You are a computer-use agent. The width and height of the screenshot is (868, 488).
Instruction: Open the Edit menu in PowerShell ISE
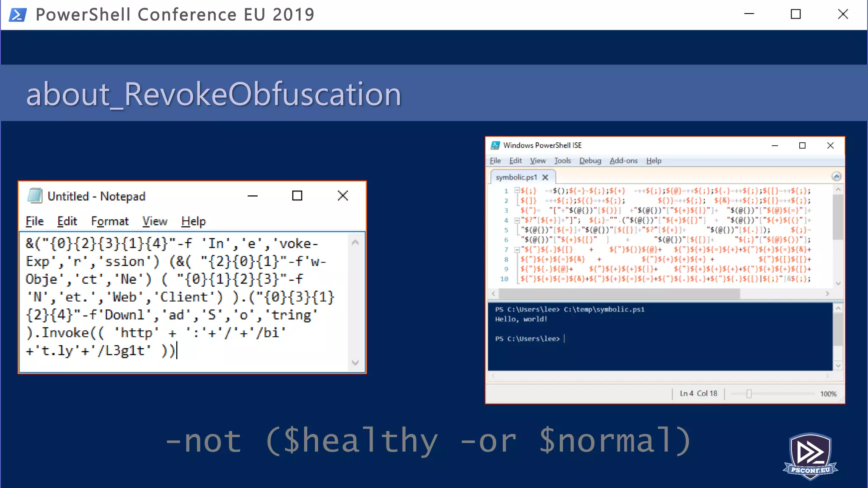515,161
